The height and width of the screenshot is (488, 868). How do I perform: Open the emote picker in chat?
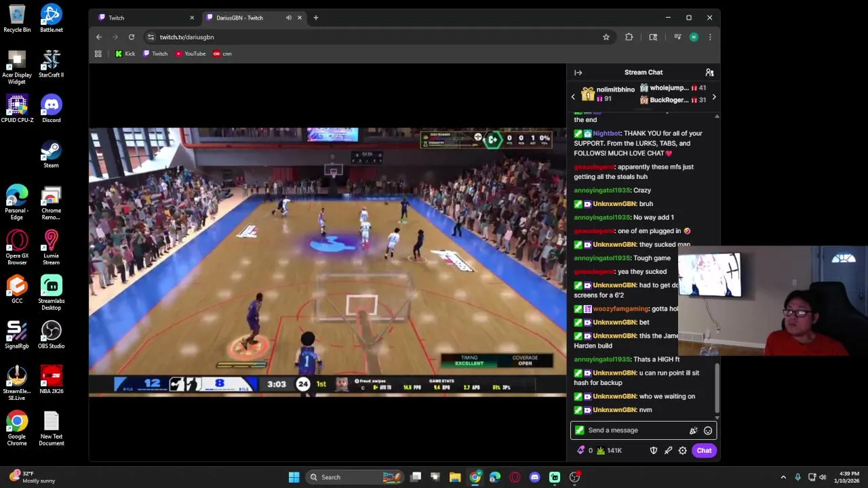coord(708,430)
